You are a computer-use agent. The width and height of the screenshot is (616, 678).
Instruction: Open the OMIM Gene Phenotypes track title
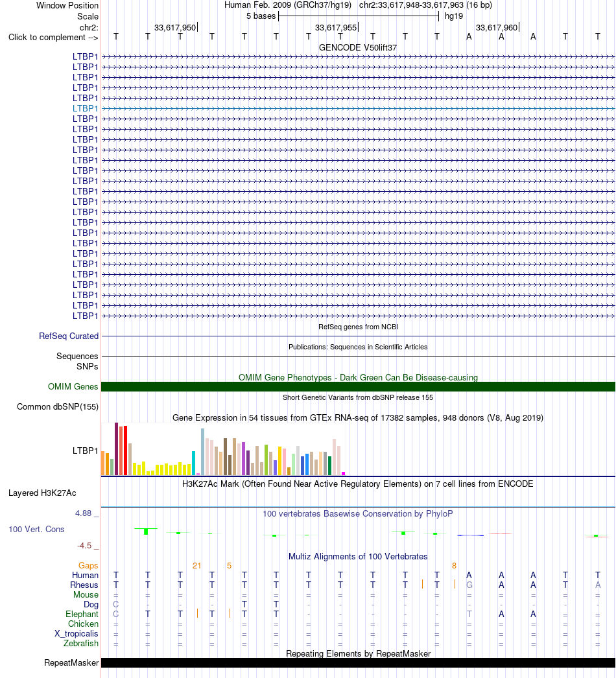358,377
